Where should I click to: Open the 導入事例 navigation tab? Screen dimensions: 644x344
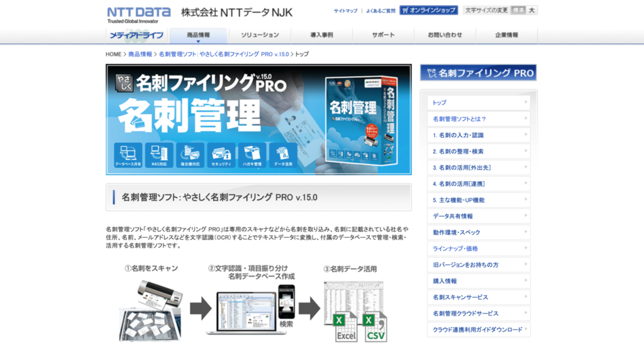(x=321, y=35)
